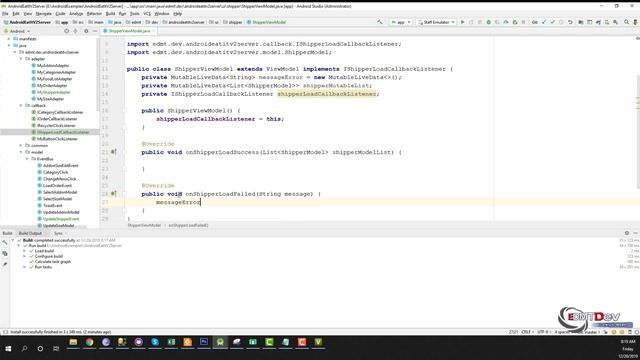This screenshot has width=640, height=360.
Task: Place cursor after messageError on line 27
Action: tap(200, 202)
